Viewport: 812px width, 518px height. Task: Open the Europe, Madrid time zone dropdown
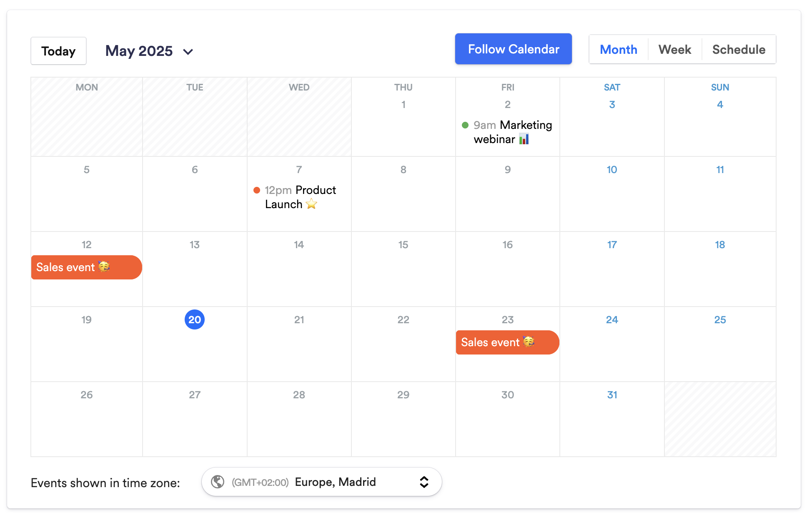335,482
